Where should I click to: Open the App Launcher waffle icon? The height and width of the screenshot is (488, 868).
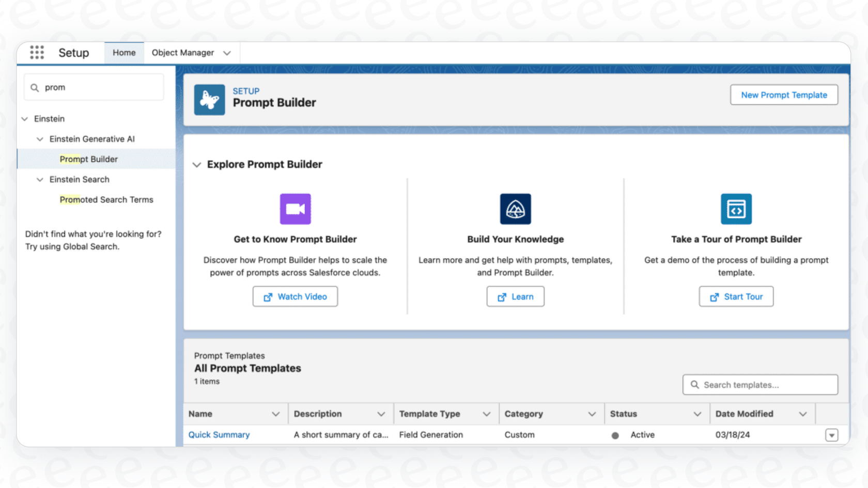(x=37, y=52)
